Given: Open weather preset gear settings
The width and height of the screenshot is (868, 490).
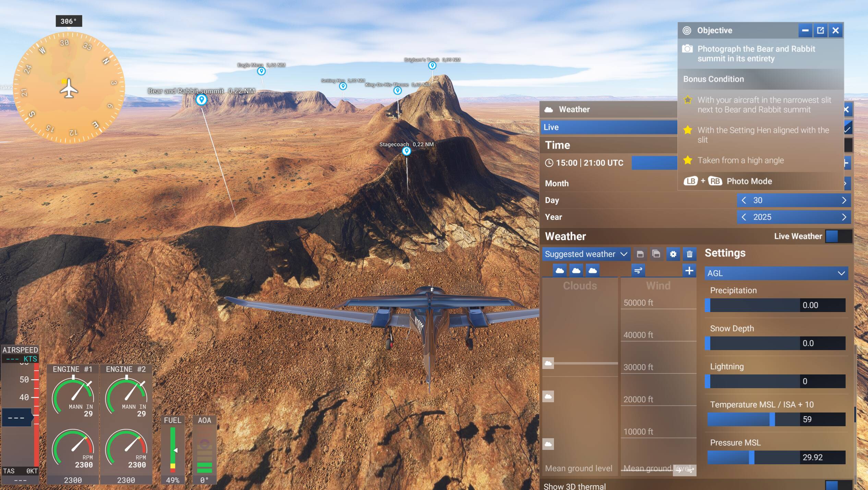Looking at the screenshot, I should 673,254.
